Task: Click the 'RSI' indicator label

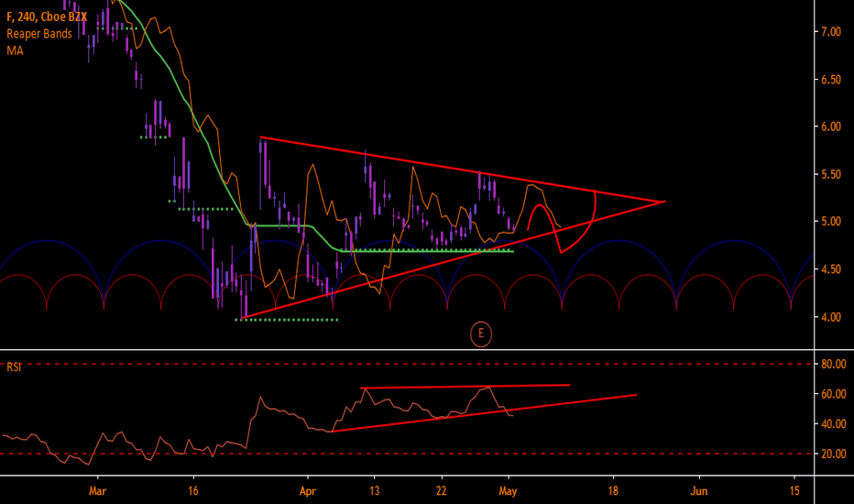Action: click(14, 367)
